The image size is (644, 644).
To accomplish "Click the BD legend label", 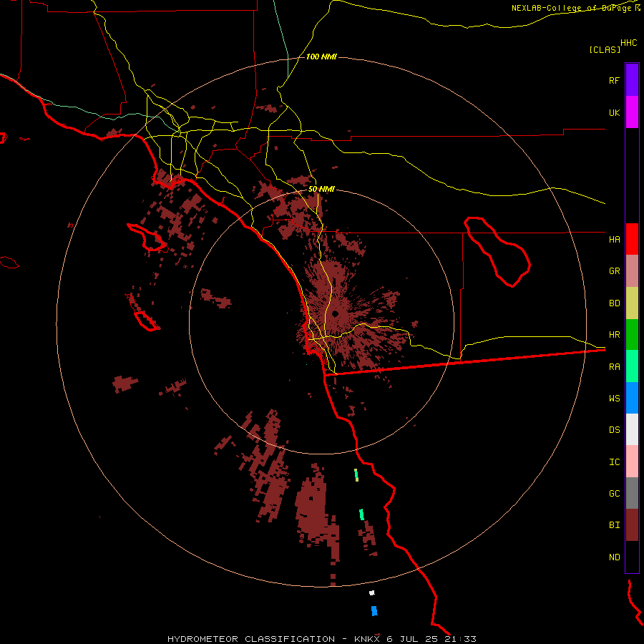I will pos(614,303).
